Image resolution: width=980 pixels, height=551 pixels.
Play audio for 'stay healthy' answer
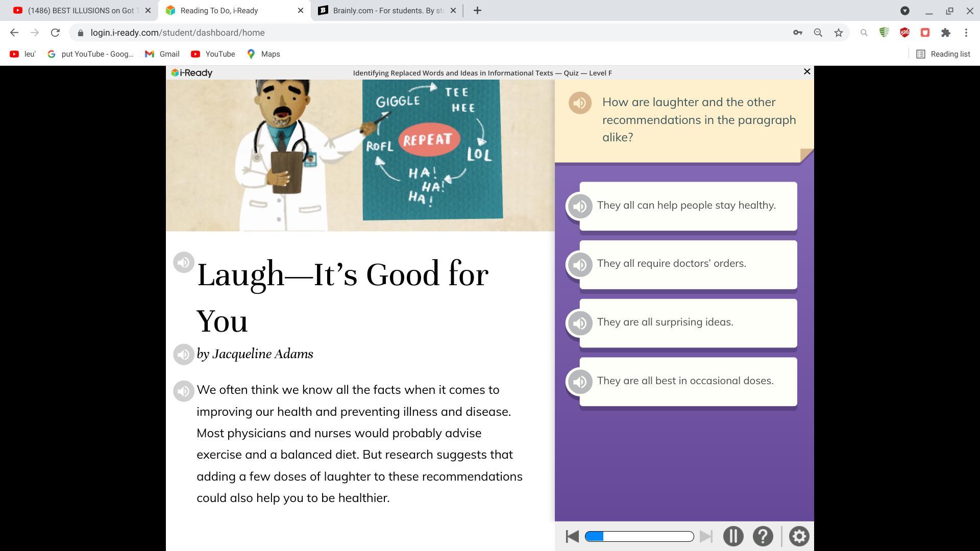click(579, 207)
